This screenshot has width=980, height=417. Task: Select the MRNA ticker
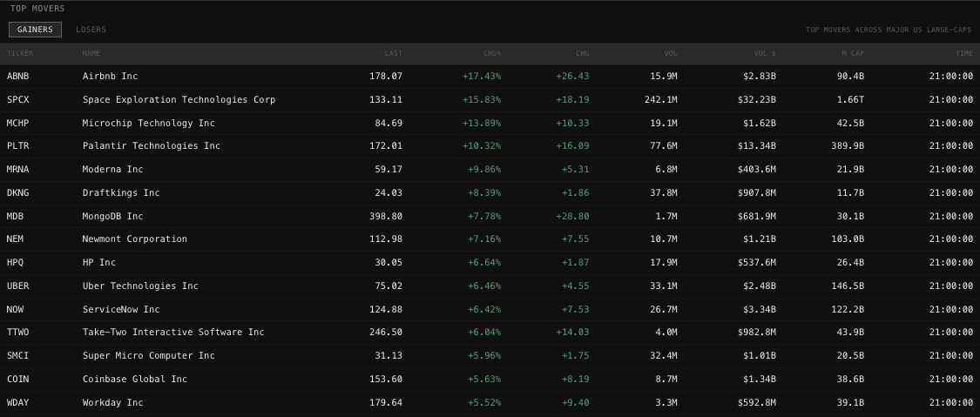(x=18, y=169)
